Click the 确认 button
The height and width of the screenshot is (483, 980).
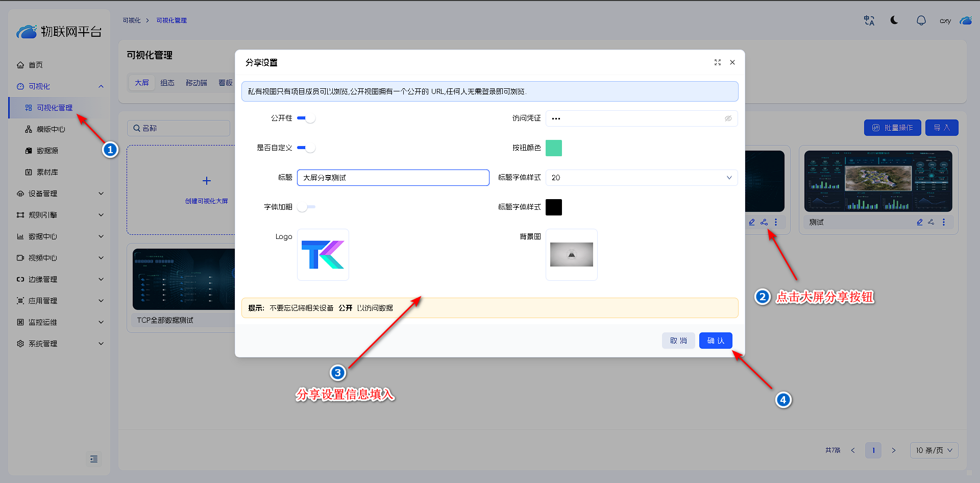click(715, 341)
